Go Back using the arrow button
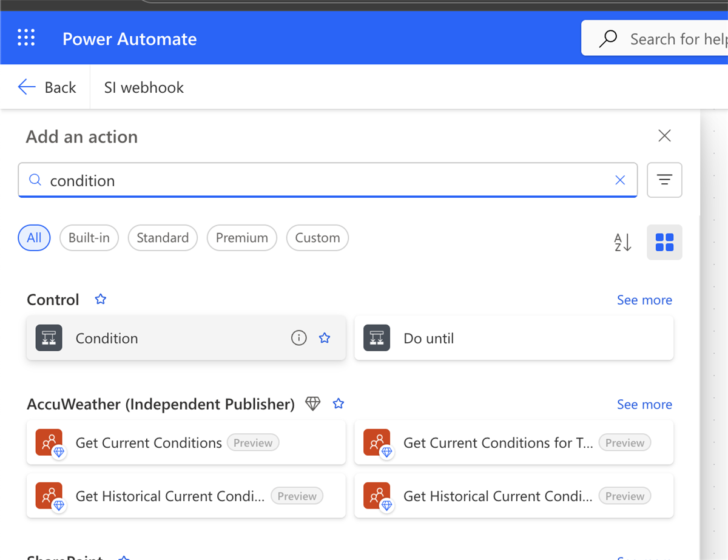 [x=47, y=87]
